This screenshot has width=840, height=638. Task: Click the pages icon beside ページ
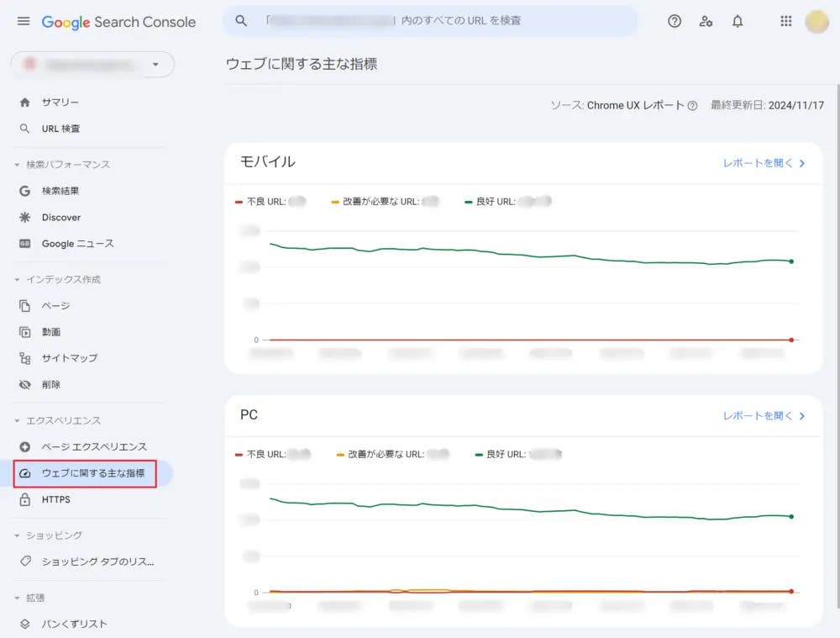24,306
